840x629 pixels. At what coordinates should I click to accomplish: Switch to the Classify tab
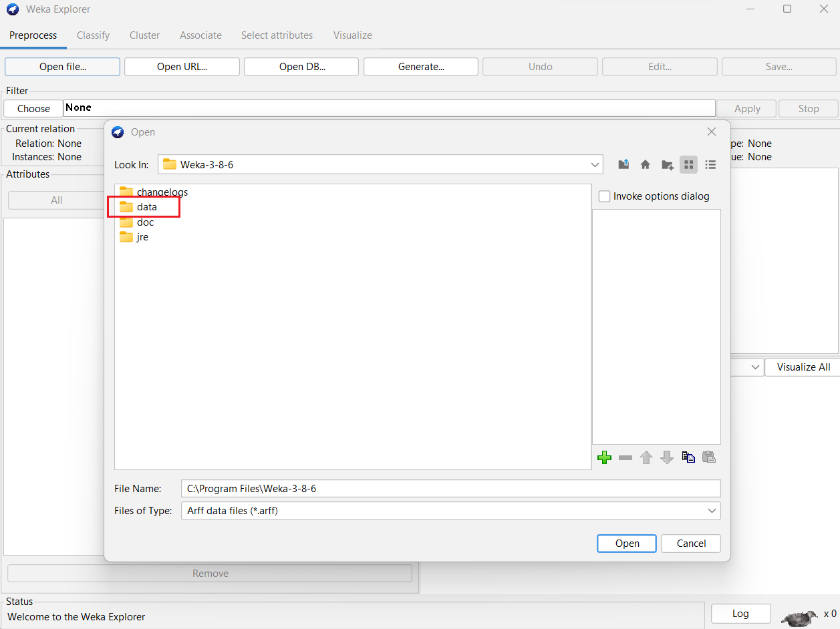pos(94,35)
